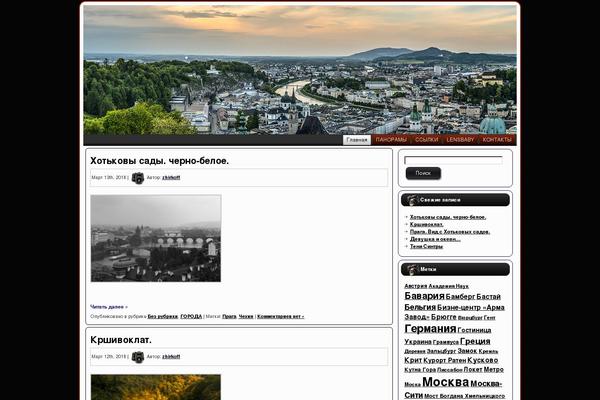Image resolution: width=600 pixels, height=400 pixels.
Task: Open the Без рубрики category link
Action: point(163,317)
